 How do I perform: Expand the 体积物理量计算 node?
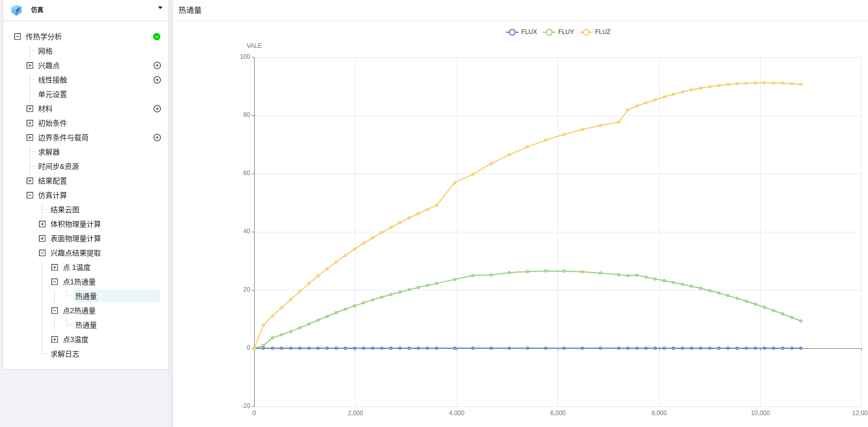click(x=42, y=224)
